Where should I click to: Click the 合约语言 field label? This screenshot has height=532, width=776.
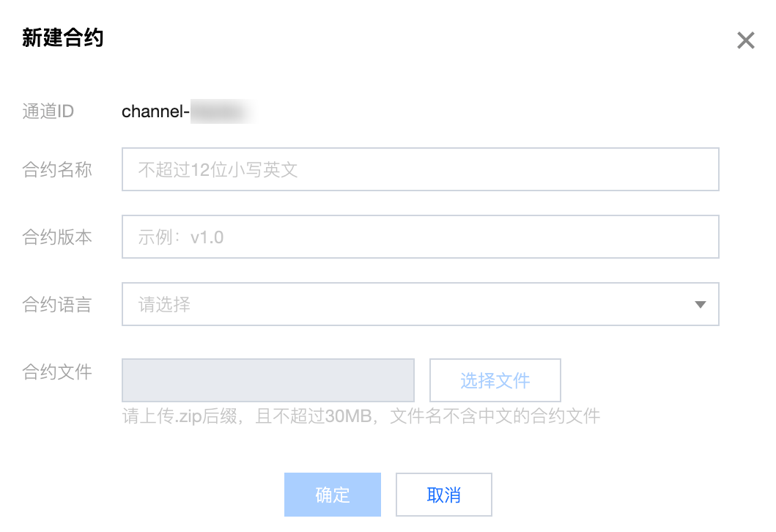[x=57, y=304]
